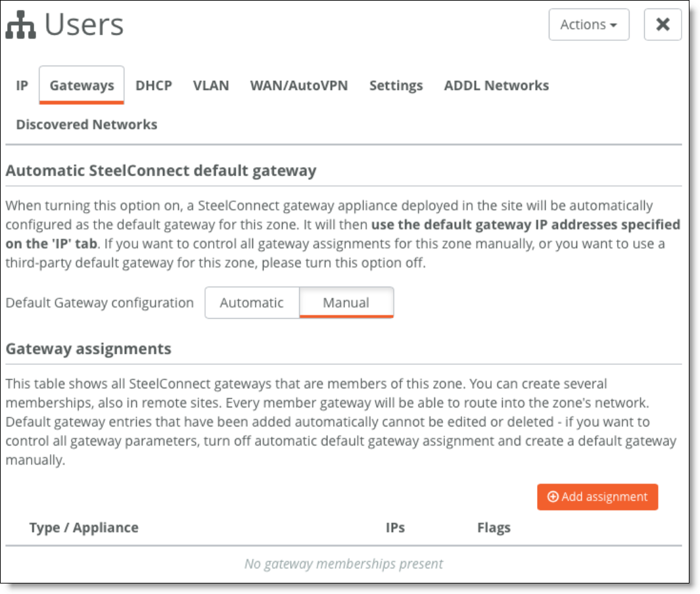700x594 pixels.
Task: Click the Users panel title
Action: tap(84, 24)
